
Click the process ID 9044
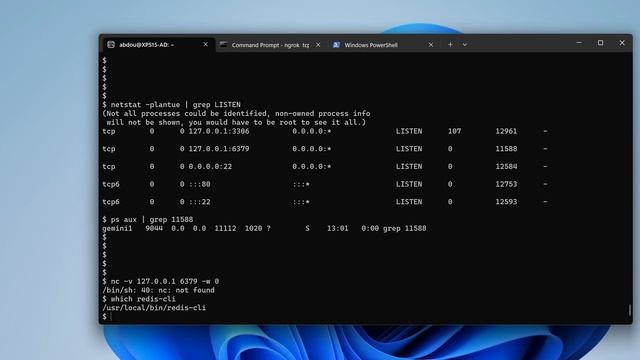(x=154, y=229)
